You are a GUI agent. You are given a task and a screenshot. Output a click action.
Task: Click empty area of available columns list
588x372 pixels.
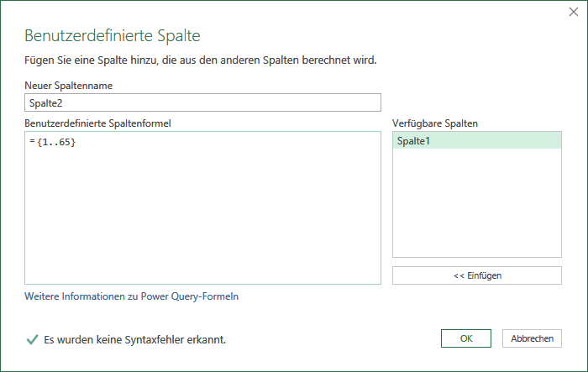pyautogui.click(x=476, y=202)
